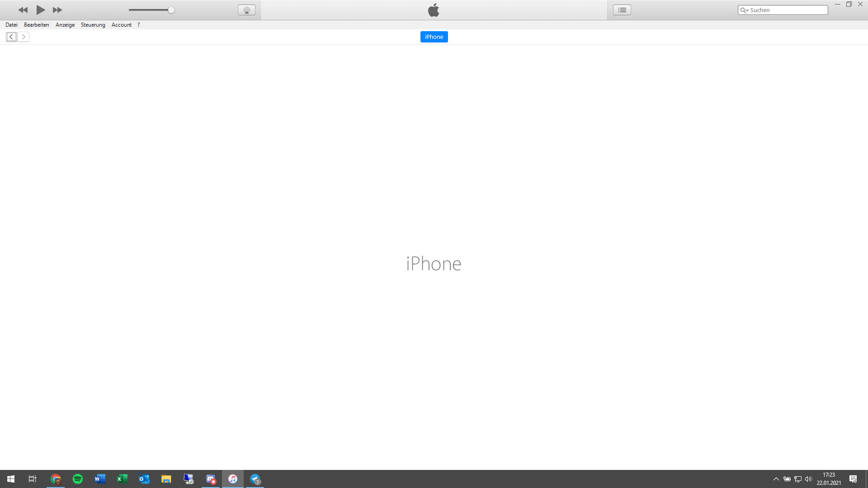Launch Spotify from the taskbar
Viewport: 868px width, 488px height.
(78, 479)
